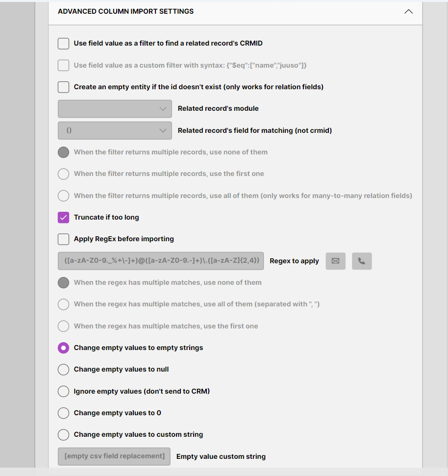Select Change empty values to null

tap(63, 370)
